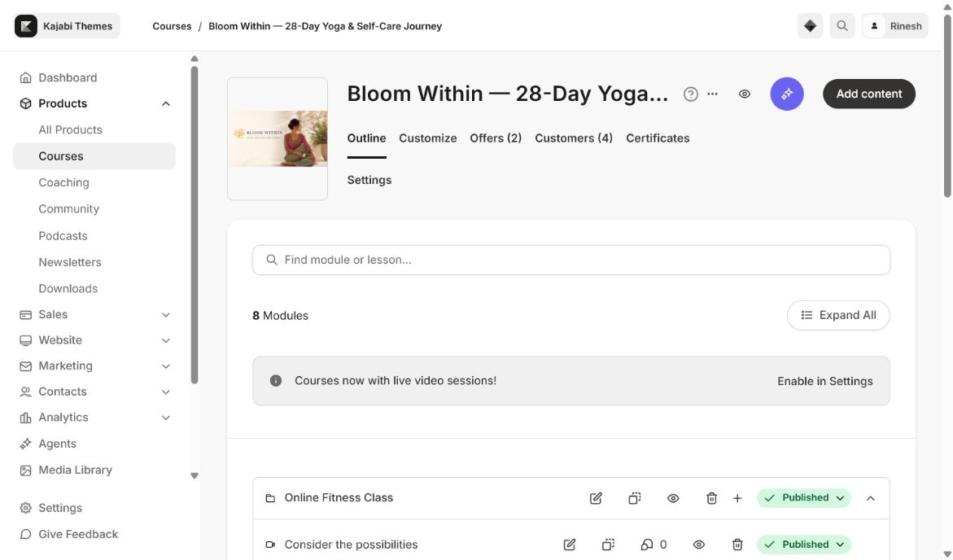Open the Certificates tab

pos(658,138)
